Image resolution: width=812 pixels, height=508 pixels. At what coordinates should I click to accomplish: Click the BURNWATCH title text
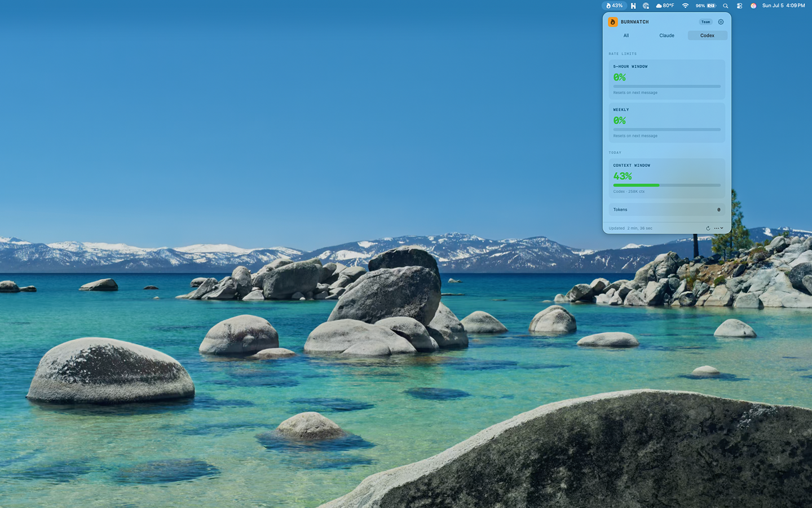coord(634,22)
